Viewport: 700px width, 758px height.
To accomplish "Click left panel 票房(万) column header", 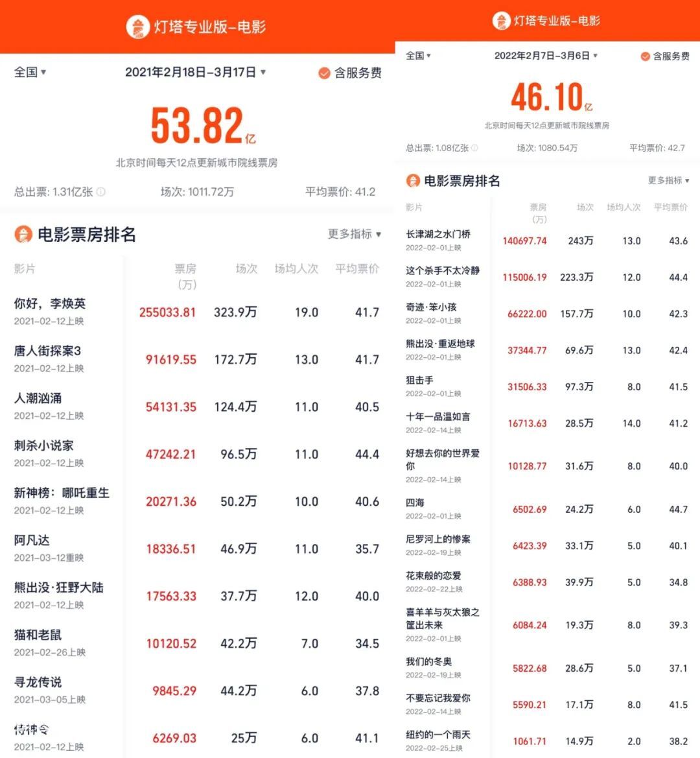I will click(x=185, y=276).
